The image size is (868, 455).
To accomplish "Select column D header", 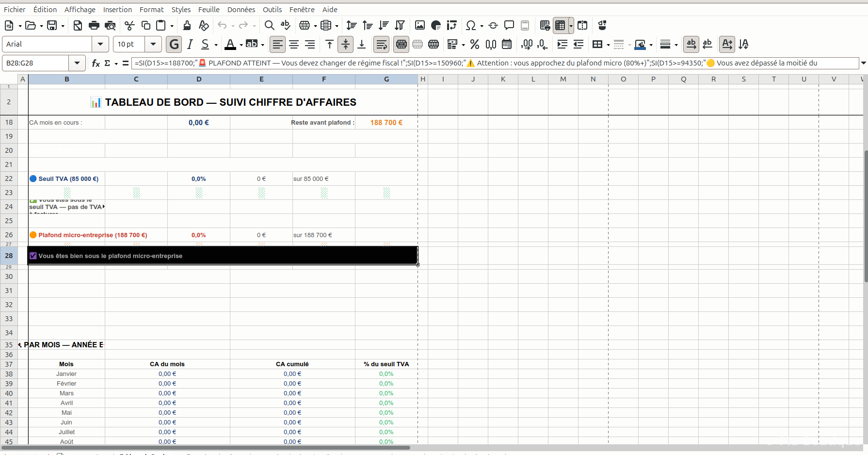I will pos(199,79).
